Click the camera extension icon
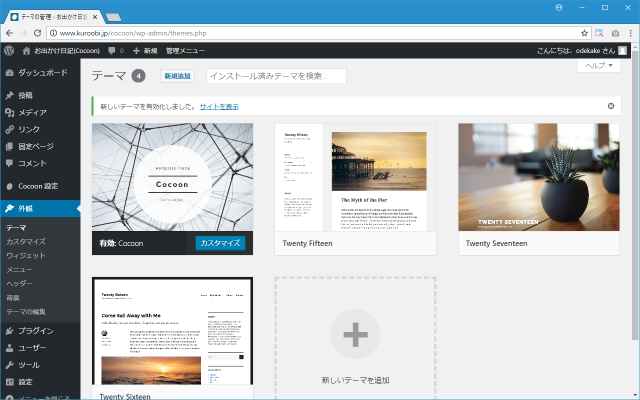640x400 pixels. (615, 33)
